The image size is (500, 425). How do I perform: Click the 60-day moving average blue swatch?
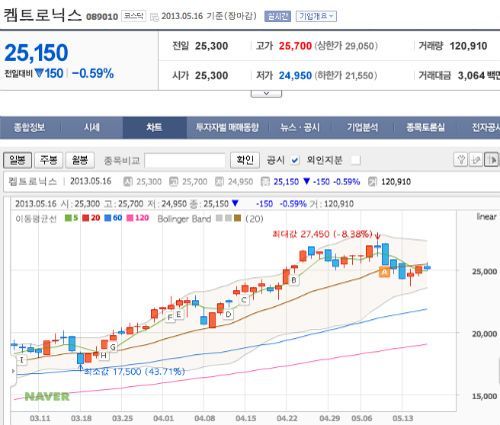[107, 218]
